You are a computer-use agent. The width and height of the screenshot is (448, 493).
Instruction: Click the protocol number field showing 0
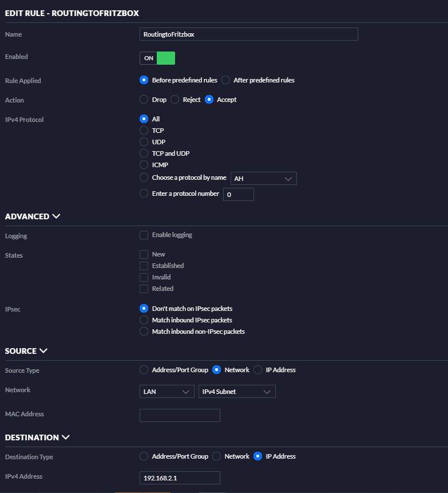click(x=239, y=194)
